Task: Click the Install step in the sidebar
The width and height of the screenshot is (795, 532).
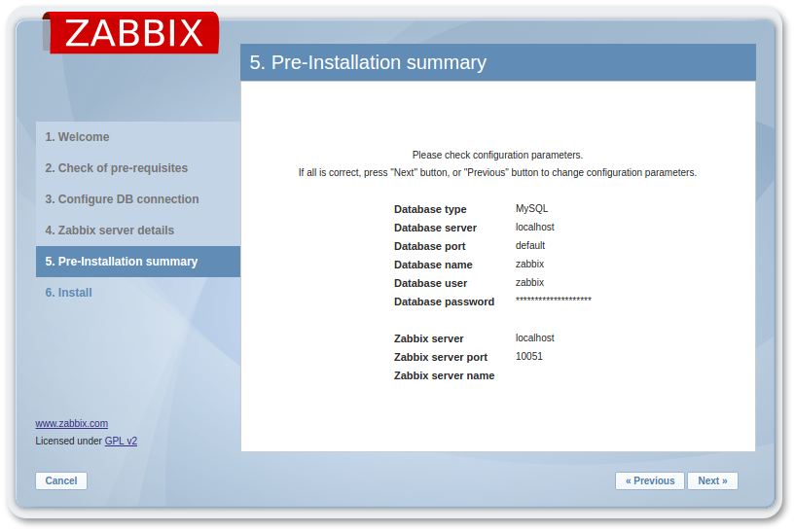Action: click(x=68, y=293)
